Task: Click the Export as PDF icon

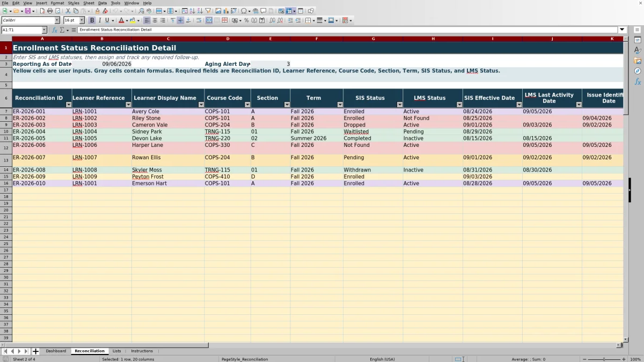Action: pyautogui.click(x=42, y=11)
